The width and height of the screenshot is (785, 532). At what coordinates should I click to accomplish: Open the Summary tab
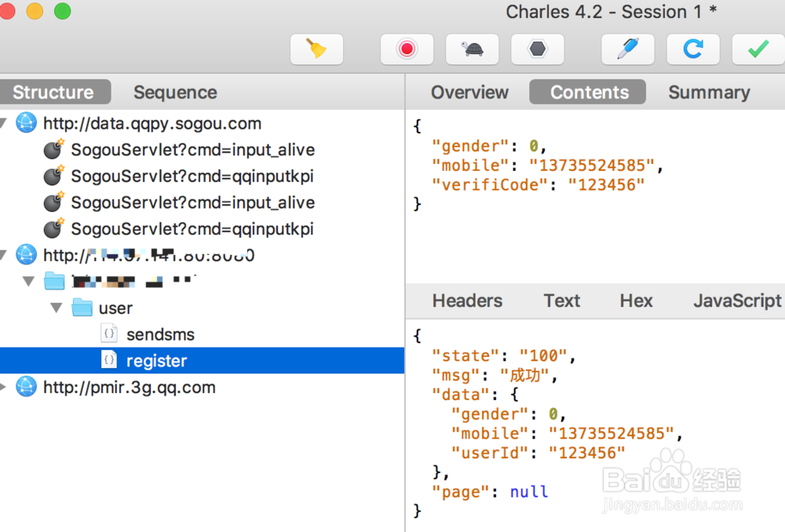(x=709, y=92)
